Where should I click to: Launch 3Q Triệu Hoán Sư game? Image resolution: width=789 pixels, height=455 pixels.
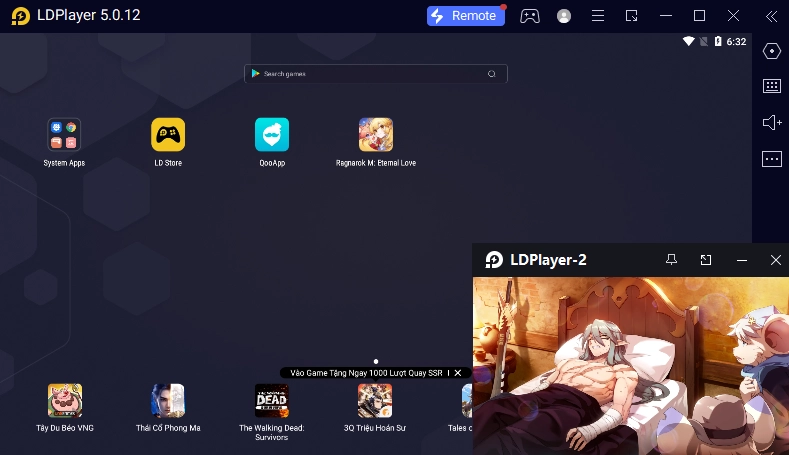pyautogui.click(x=375, y=401)
